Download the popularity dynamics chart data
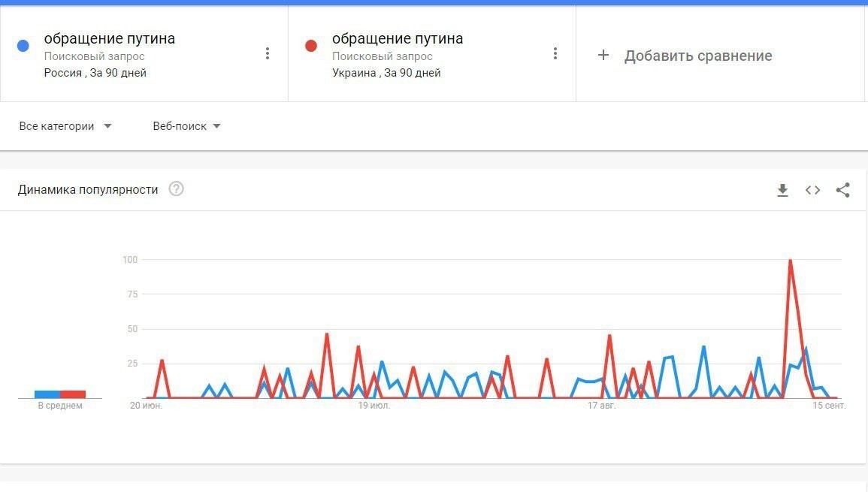 pyautogui.click(x=782, y=190)
